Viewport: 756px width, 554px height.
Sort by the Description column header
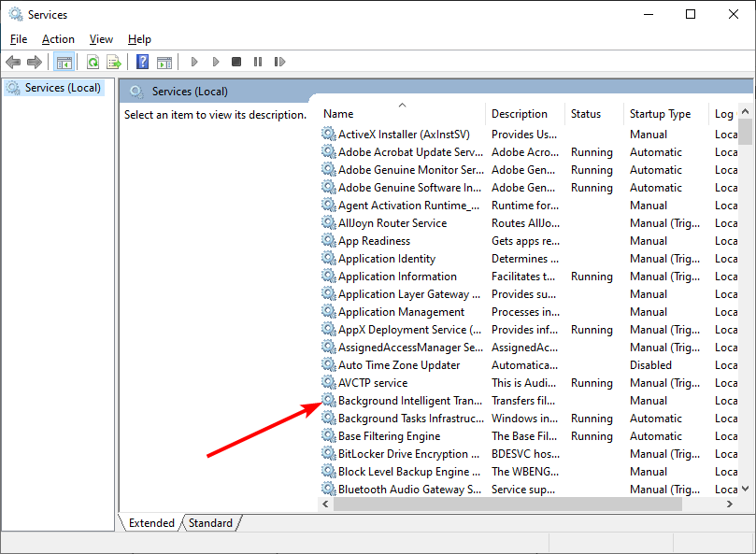(x=525, y=114)
